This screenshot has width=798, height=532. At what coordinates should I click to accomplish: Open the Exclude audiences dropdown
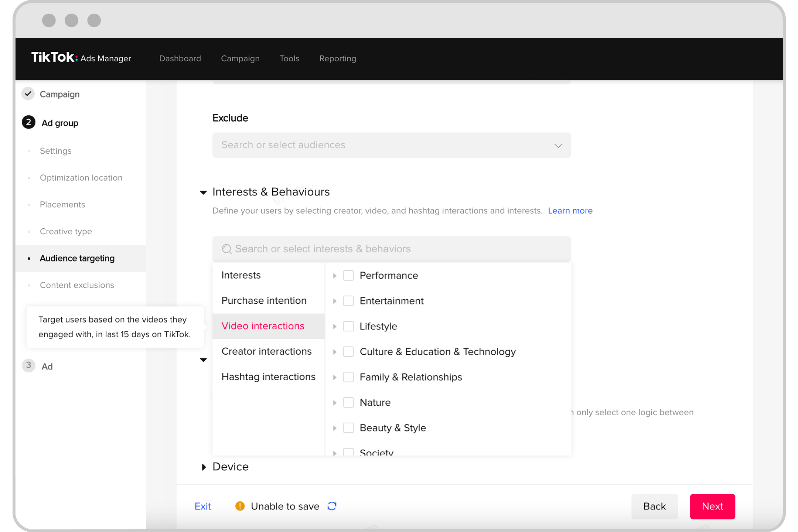coord(391,145)
